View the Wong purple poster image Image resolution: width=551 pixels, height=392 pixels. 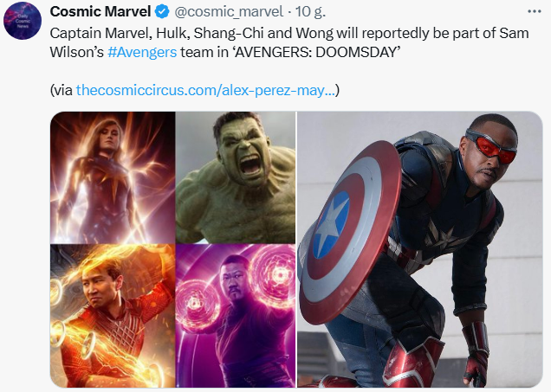tap(236, 316)
